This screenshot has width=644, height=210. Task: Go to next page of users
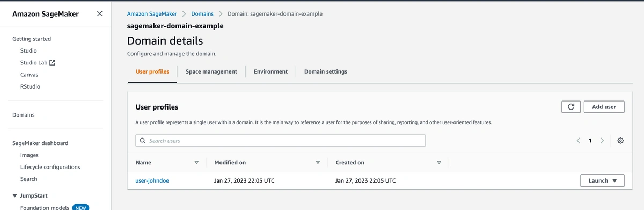[x=602, y=141]
